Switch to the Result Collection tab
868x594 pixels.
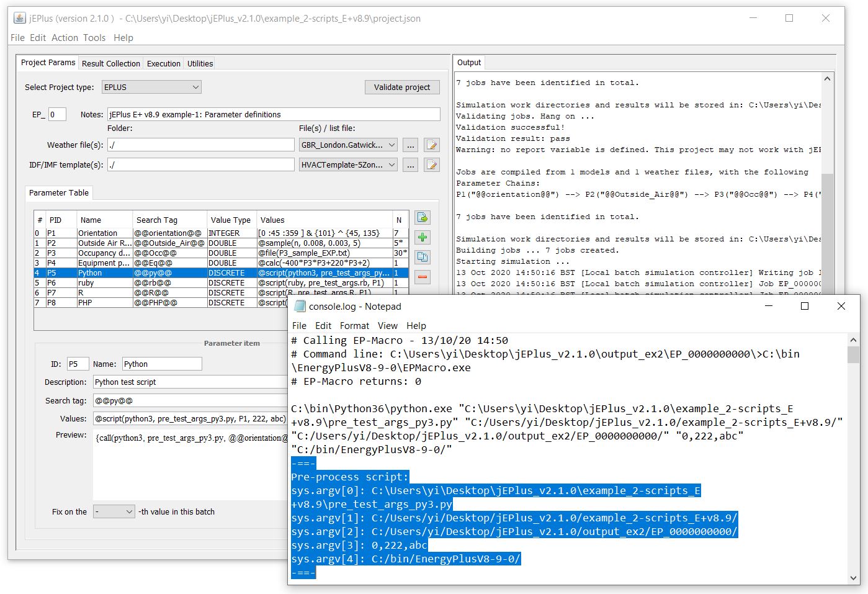[x=111, y=63]
